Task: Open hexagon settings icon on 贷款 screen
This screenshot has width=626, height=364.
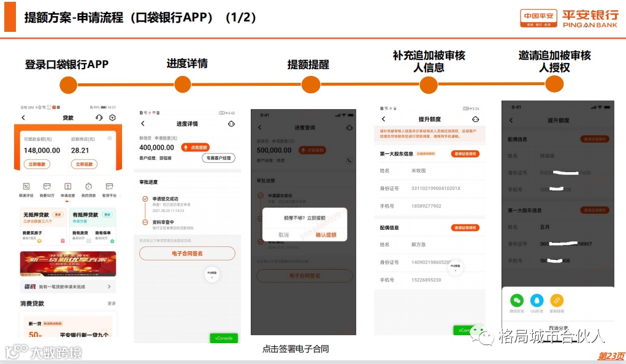Action: [113, 118]
